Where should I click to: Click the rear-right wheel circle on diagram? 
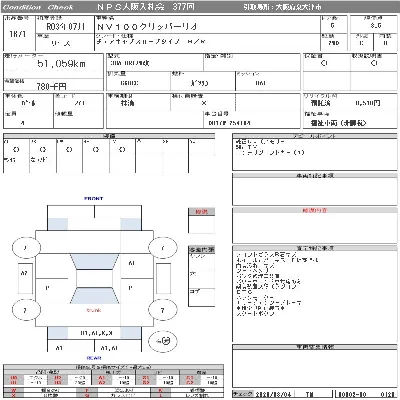click(163, 310)
